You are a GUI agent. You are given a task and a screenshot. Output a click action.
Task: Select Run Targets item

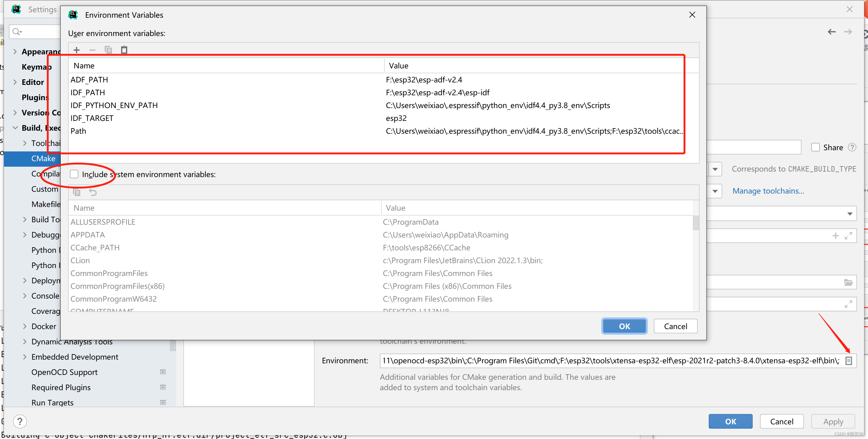click(x=52, y=402)
